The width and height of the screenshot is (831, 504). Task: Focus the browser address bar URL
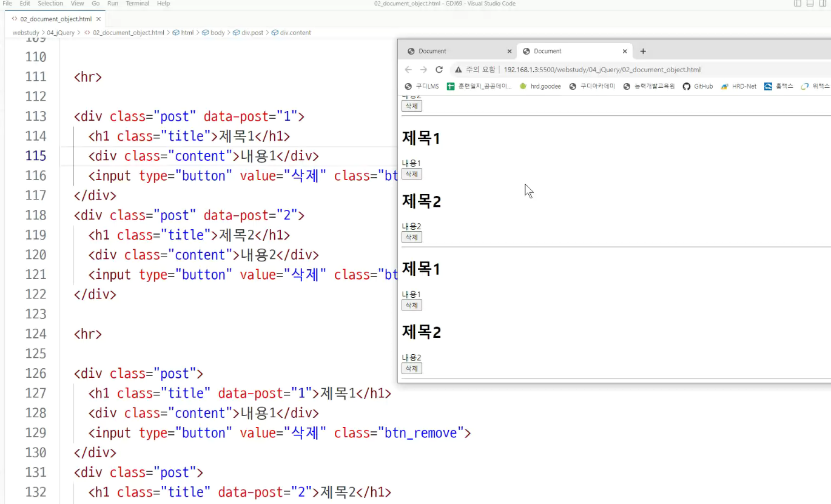[x=602, y=70]
